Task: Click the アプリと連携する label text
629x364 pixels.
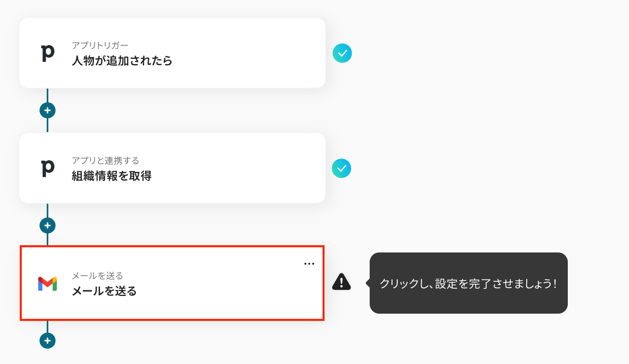Action: click(106, 161)
